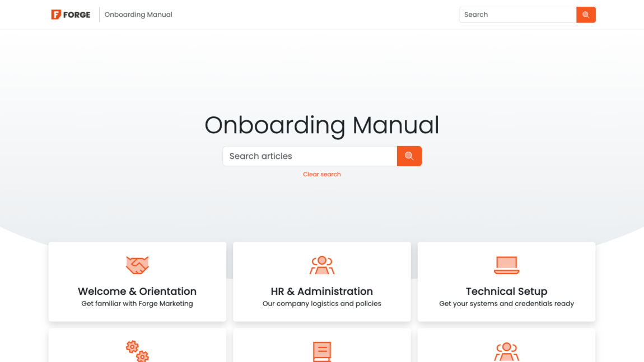
Task: Click the magnifier search icon in the header
Action: click(x=586, y=15)
